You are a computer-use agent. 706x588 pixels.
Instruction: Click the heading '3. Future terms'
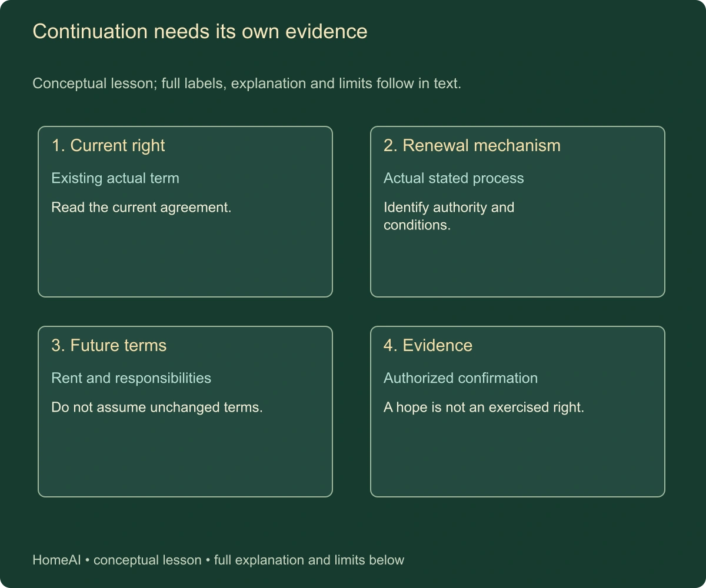point(109,346)
